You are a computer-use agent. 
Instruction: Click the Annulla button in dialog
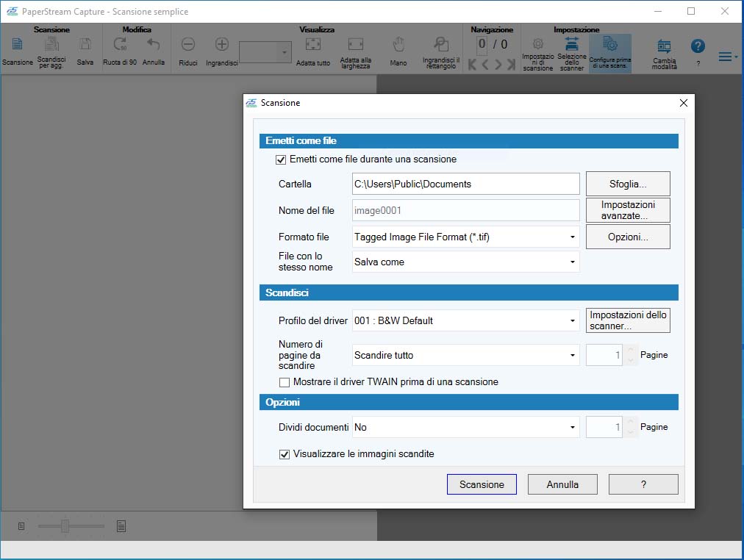pos(562,484)
